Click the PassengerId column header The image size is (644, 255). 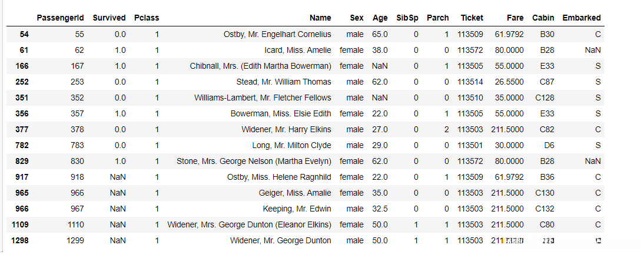(x=60, y=18)
